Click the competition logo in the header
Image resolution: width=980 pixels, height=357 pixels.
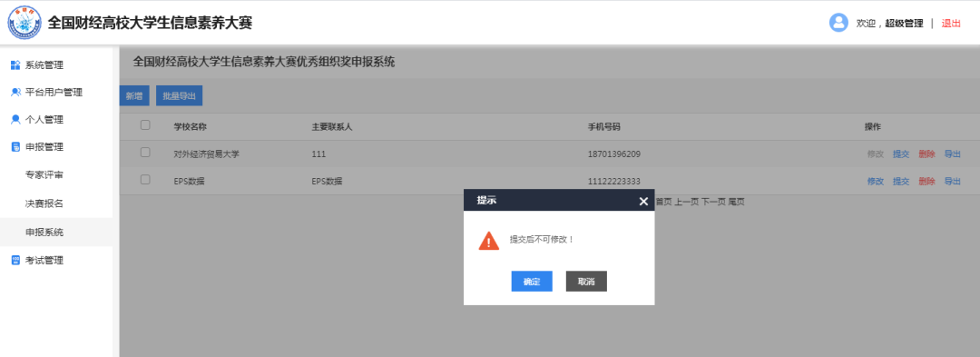(x=24, y=23)
